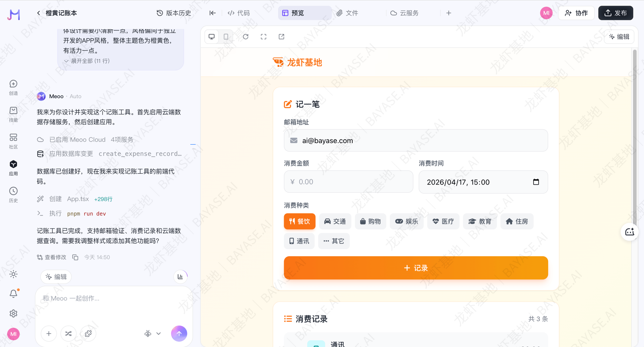Select the 通讯 category
The width and height of the screenshot is (644, 347).
pyautogui.click(x=299, y=241)
